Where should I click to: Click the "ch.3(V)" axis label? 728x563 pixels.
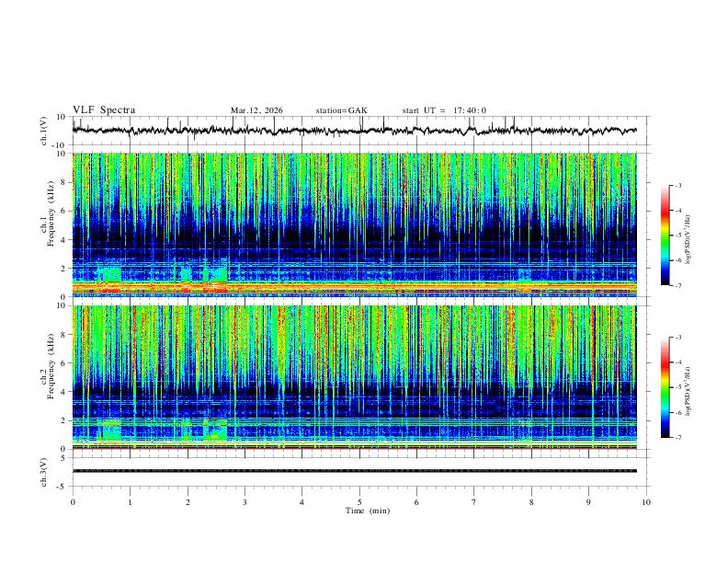pyautogui.click(x=44, y=473)
